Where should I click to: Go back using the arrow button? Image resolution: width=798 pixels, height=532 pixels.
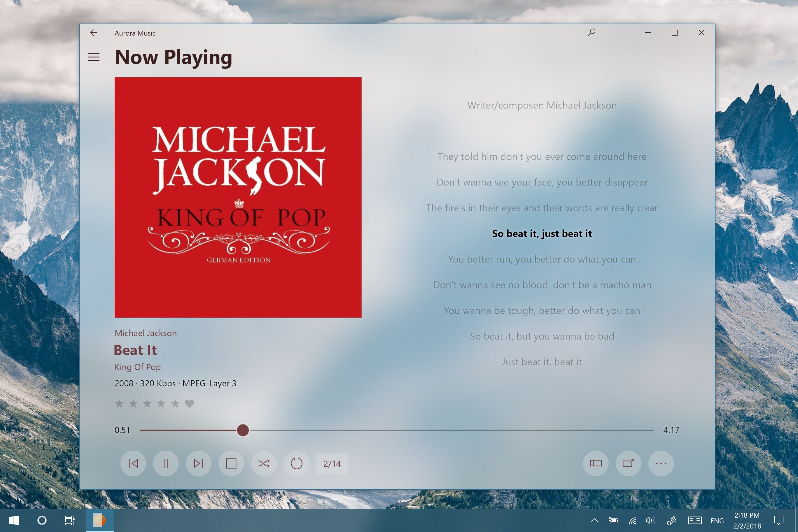click(x=94, y=33)
